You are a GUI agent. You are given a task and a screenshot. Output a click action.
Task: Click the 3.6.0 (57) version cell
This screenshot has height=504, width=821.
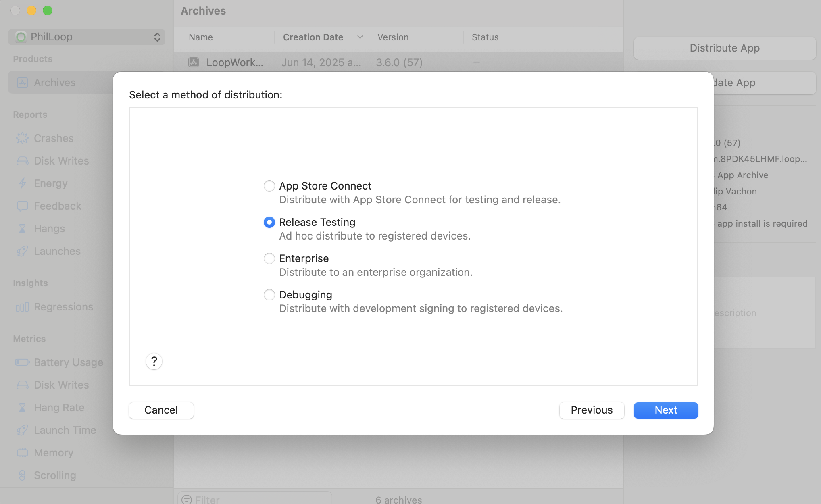pos(399,62)
